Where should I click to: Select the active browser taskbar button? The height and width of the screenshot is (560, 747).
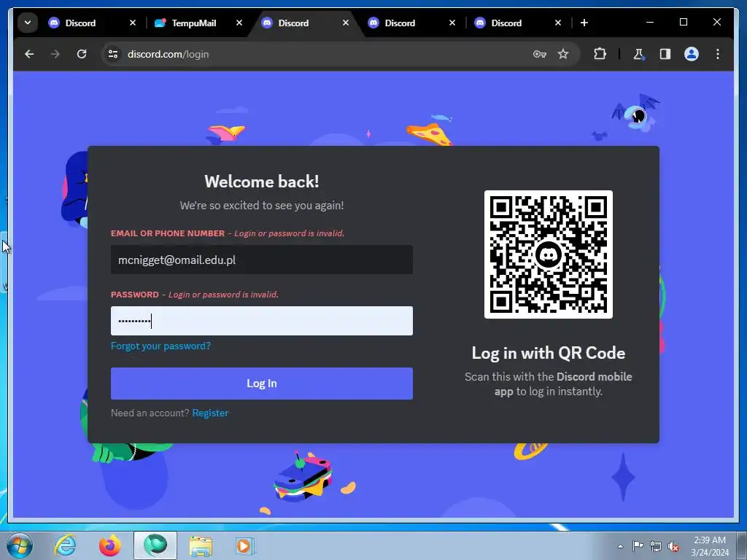click(x=155, y=545)
